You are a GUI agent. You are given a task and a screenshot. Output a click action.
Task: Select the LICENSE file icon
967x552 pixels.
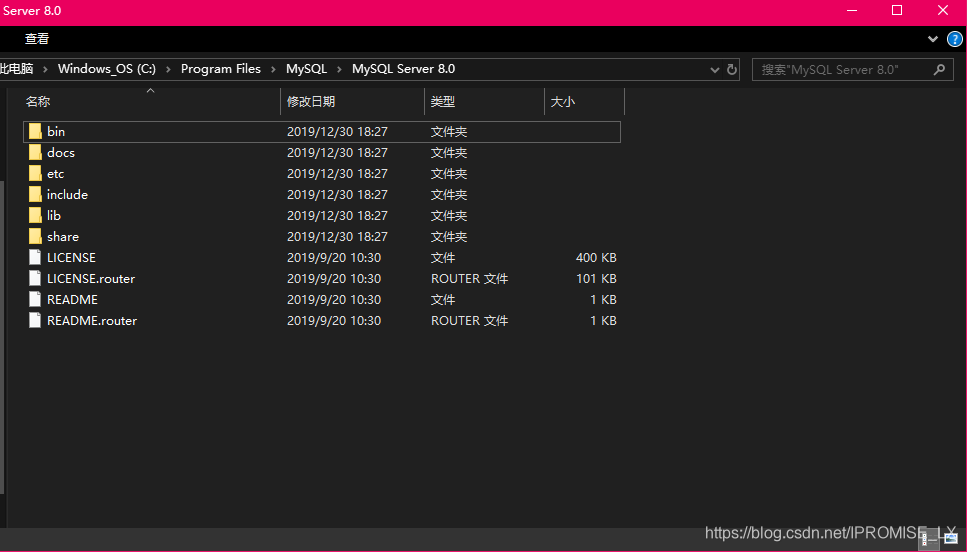35,257
